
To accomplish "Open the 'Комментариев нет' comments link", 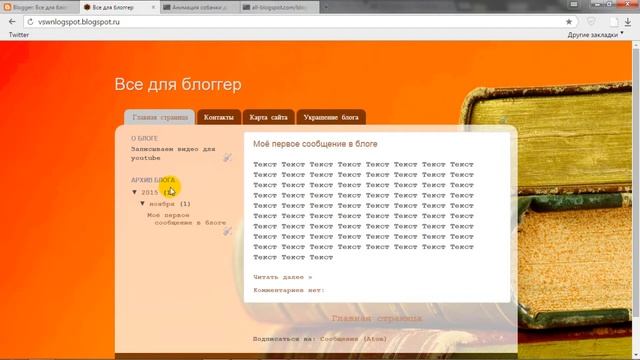I will (288, 290).
